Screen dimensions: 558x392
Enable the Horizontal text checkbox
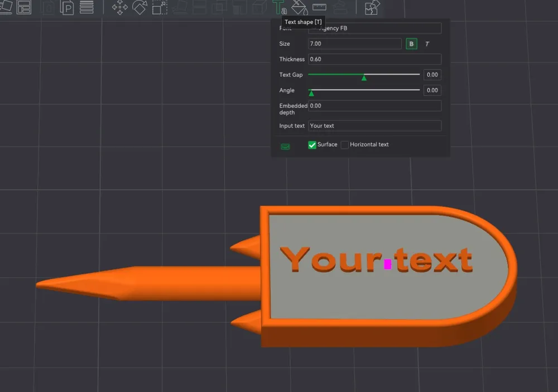[344, 145]
